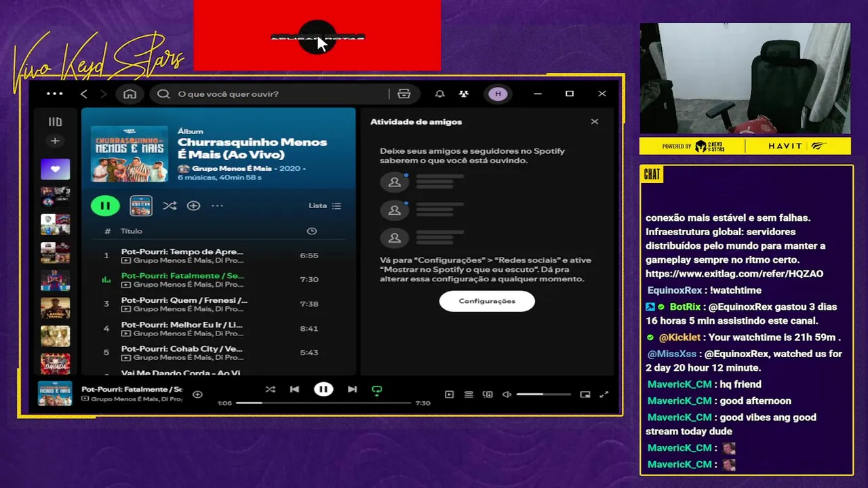Open the Home button in Spotify
The width and height of the screenshot is (868, 488).
[130, 94]
